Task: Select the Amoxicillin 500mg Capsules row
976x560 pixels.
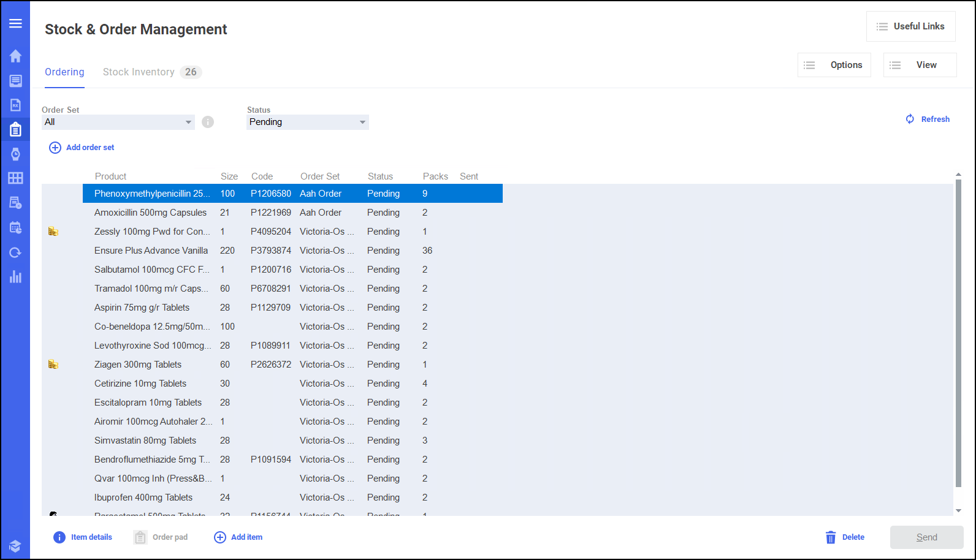Action: point(150,213)
